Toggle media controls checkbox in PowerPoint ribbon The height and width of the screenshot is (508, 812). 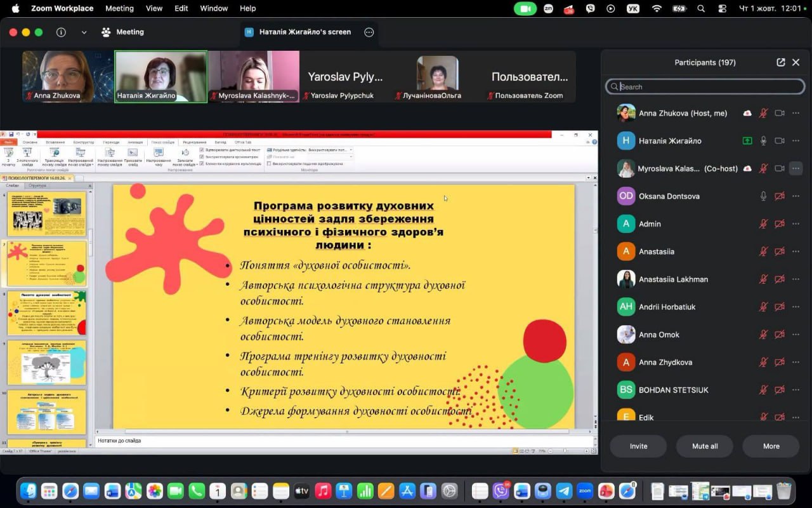point(202,163)
